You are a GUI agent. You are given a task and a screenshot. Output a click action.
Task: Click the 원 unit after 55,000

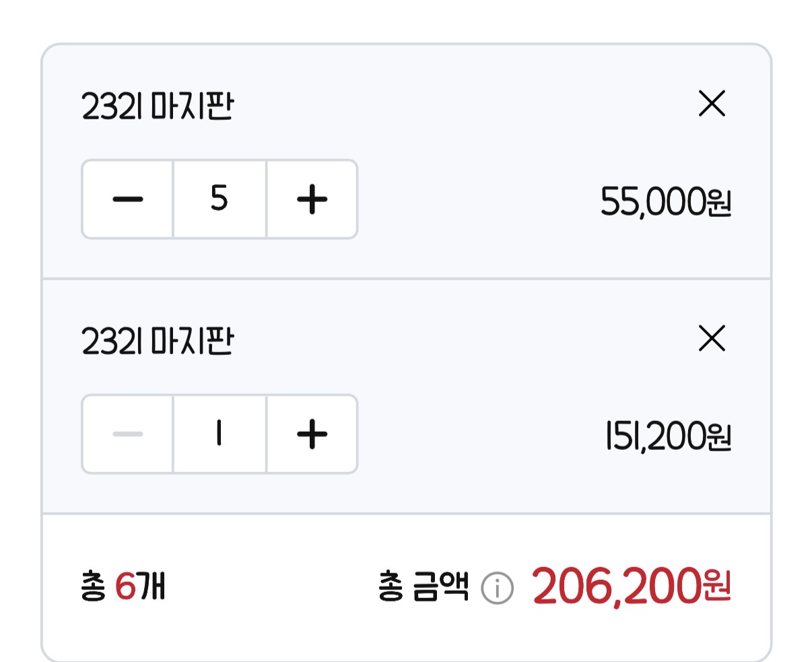[x=719, y=203]
